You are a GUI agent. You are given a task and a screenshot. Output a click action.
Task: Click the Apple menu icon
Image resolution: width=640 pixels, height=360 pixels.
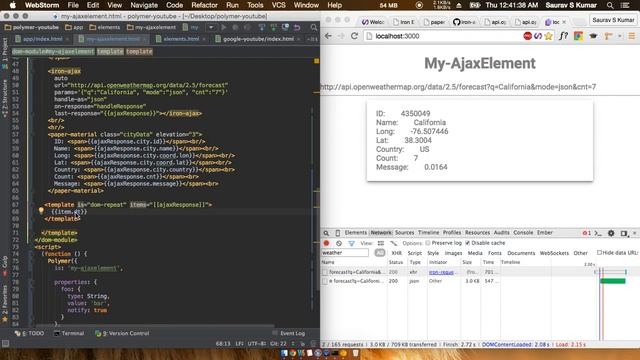(13, 5)
